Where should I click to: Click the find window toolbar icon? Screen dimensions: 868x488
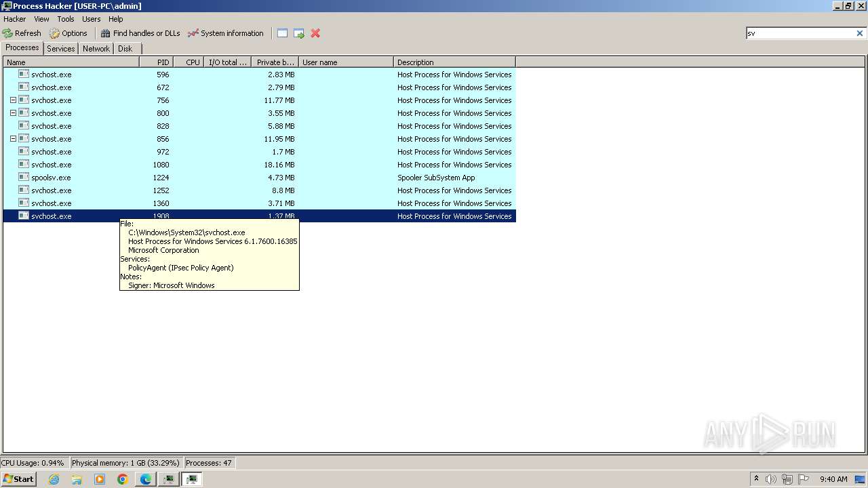pos(282,33)
